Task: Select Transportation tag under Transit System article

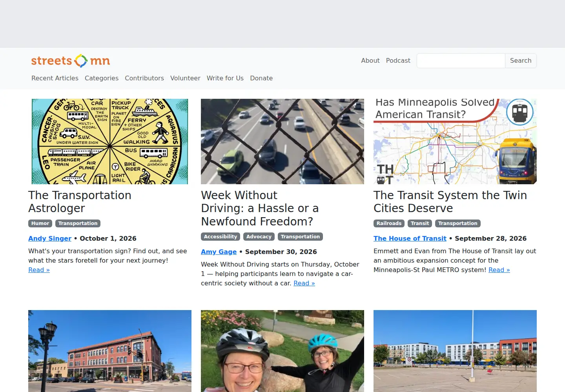Action: click(x=457, y=223)
